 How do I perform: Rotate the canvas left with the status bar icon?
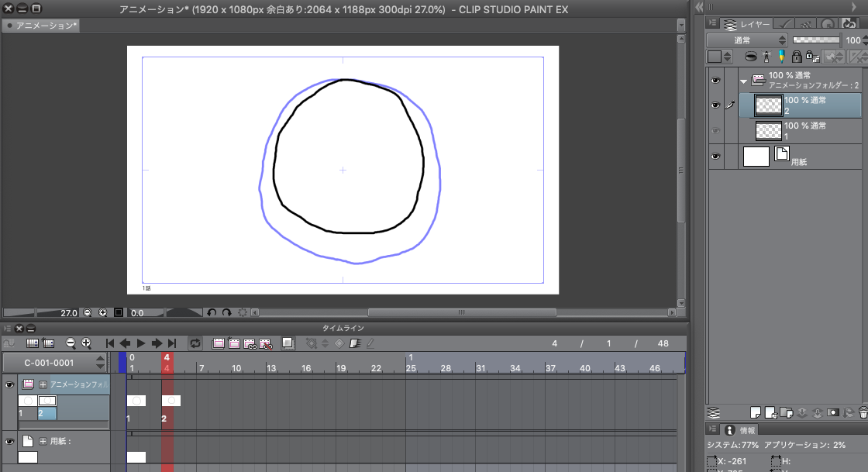[212, 312]
